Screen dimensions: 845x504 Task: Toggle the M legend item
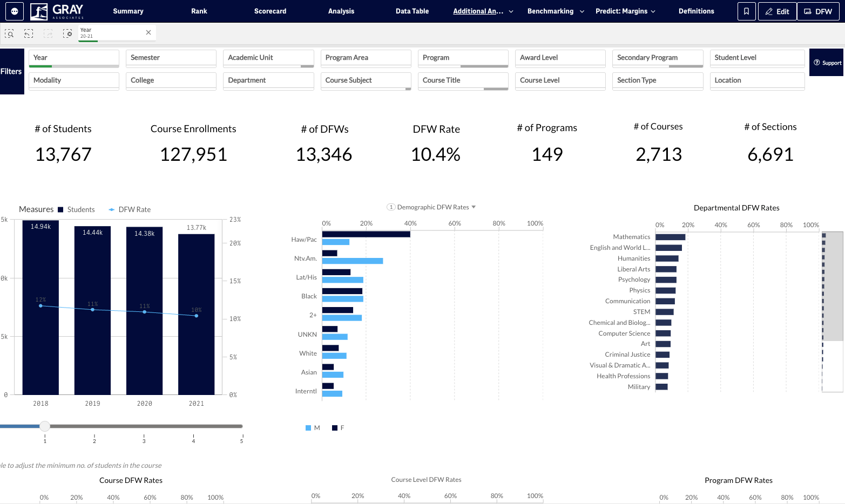point(313,428)
